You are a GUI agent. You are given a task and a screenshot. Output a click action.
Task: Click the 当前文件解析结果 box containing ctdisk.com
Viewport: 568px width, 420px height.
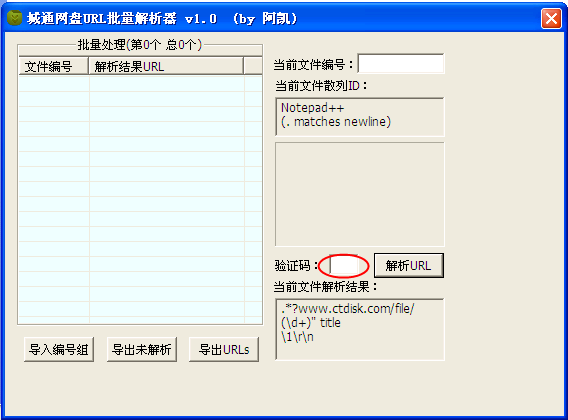(x=360, y=329)
